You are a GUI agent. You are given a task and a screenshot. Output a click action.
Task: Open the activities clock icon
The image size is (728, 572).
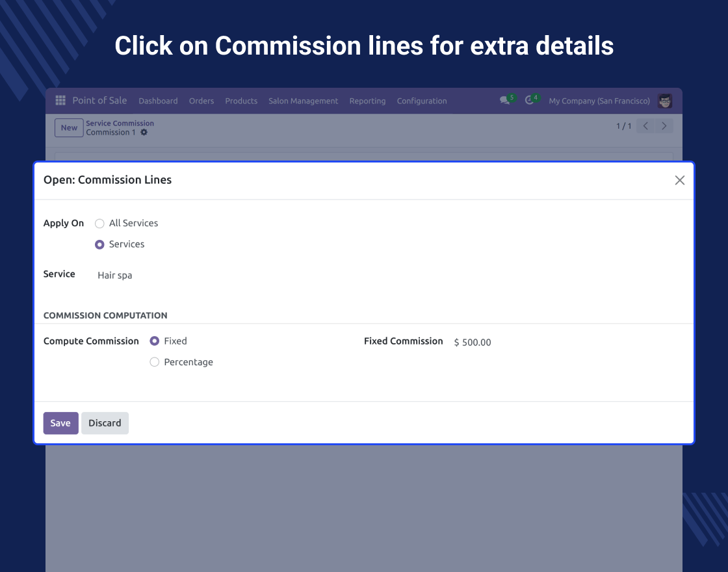pos(529,100)
